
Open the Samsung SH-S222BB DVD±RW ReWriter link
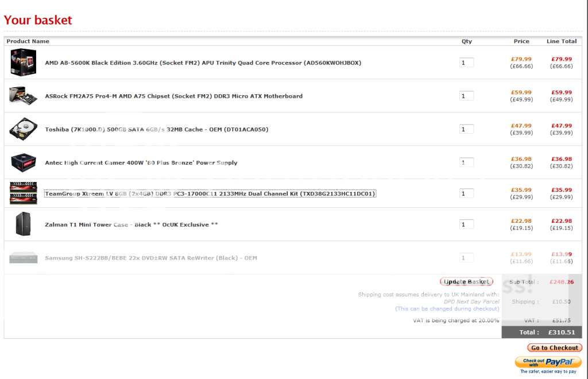[x=151, y=258]
